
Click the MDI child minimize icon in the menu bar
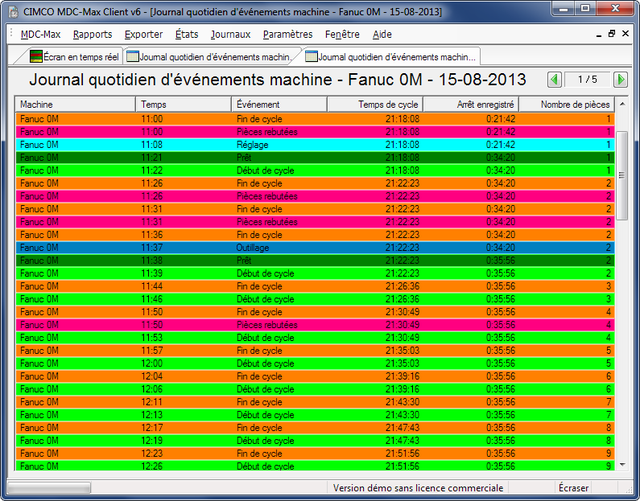click(x=598, y=34)
